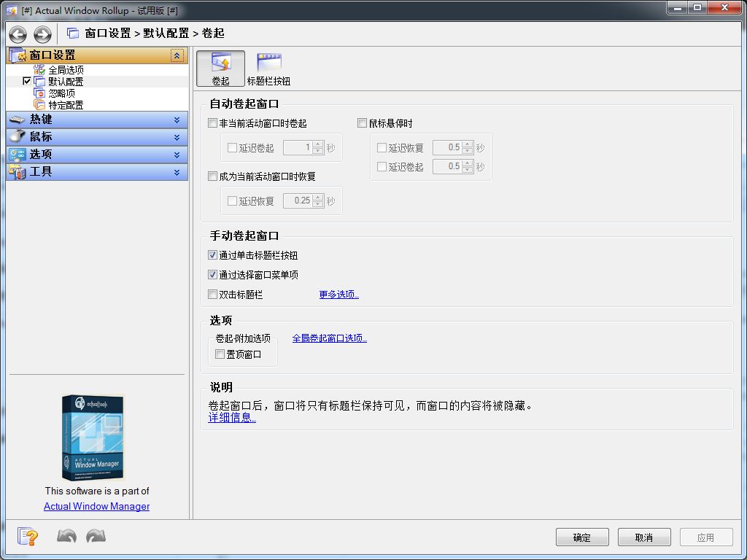Click the mouse icon of 鼠标
Viewport: 747px width, 560px height.
(x=18, y=136)
